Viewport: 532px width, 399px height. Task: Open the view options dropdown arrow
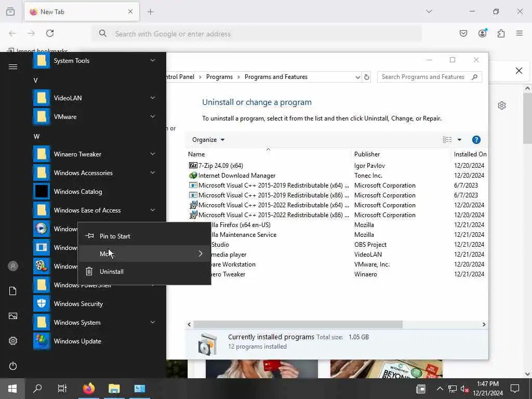tap(459, 140)
